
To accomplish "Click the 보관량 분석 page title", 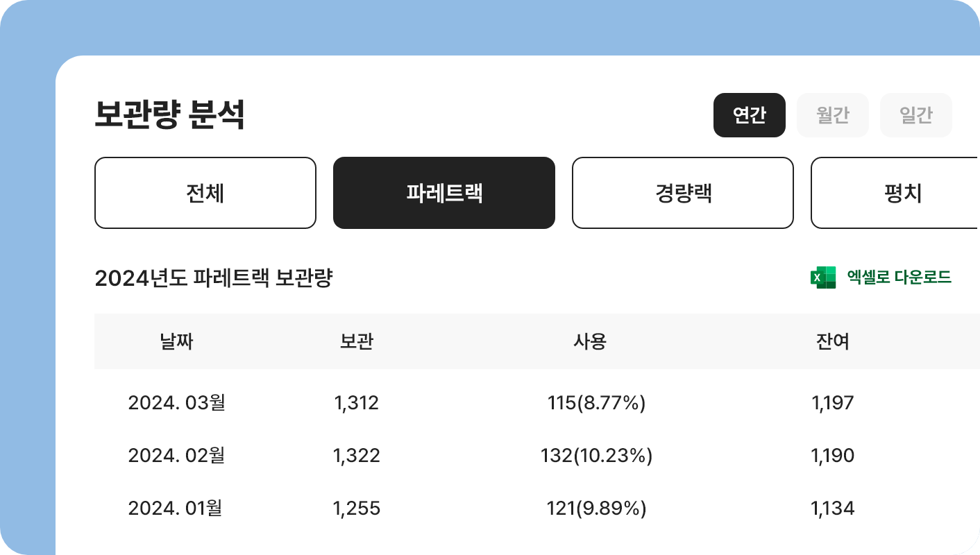I will click(x=169, y=115).
